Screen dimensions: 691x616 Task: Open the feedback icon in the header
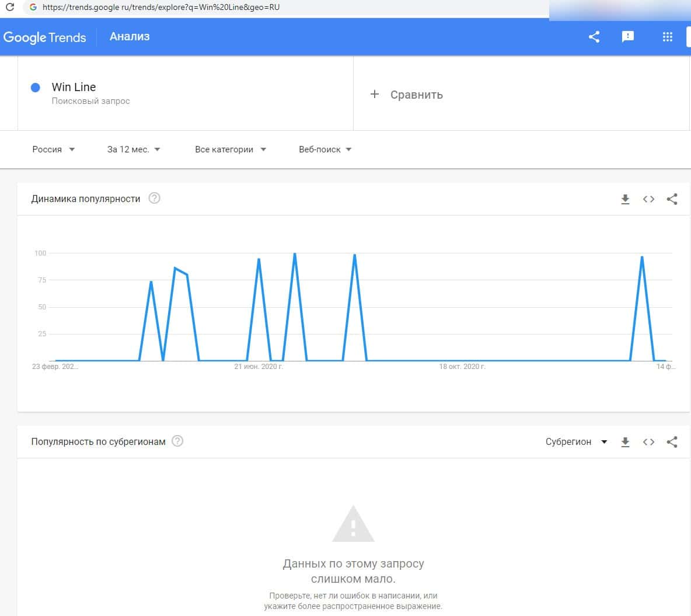[627, 37]
